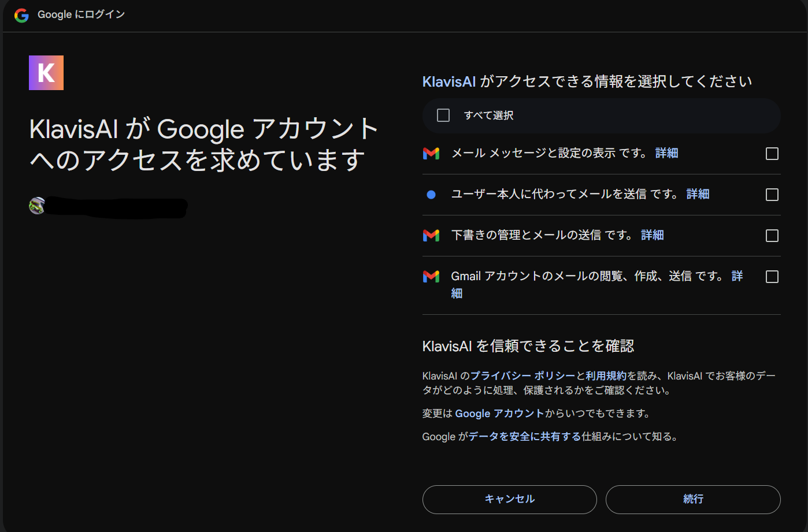The height and width of the screenshot is (532, 808).
Task: Click blue dot icon beside ユーザー本人に代わってメールを送信
Action: point(431,195)
